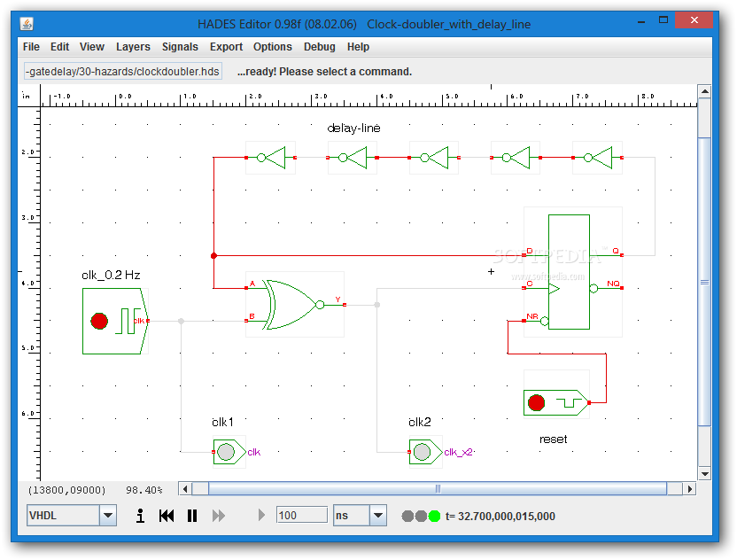Click the clock waveform symbol in clock generator

pyautogui.click(x=128, y=321)
